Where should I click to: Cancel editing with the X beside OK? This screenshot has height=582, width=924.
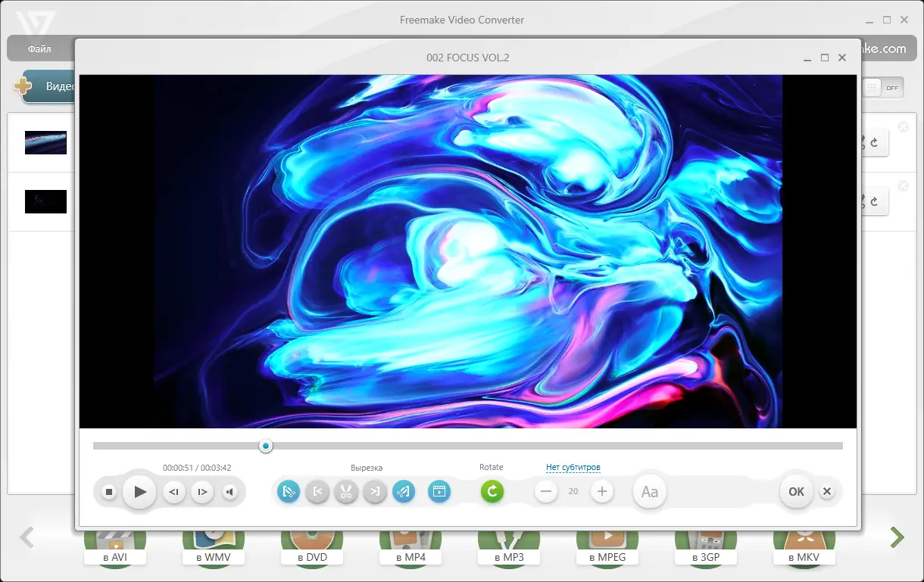pyautogui.click(x=827, y=492)
